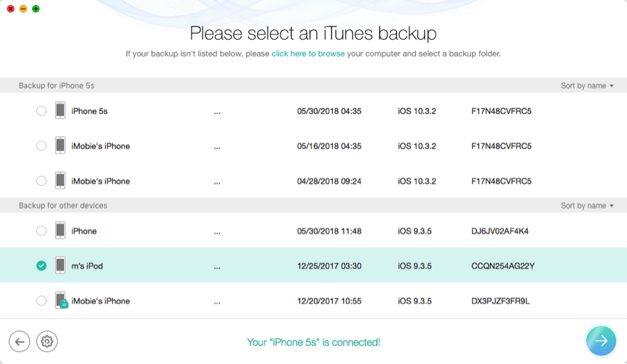Click ellipsis on the m's iPod row

click(x=217, y=267)
